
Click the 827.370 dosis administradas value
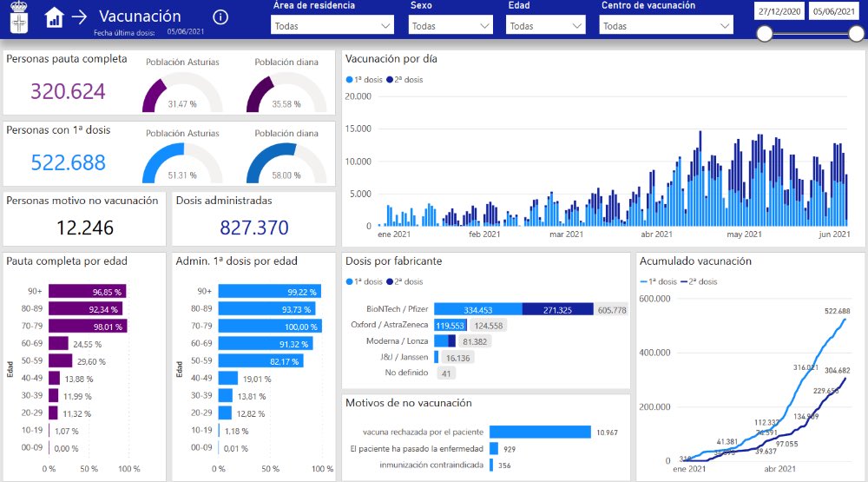point(254,228)
